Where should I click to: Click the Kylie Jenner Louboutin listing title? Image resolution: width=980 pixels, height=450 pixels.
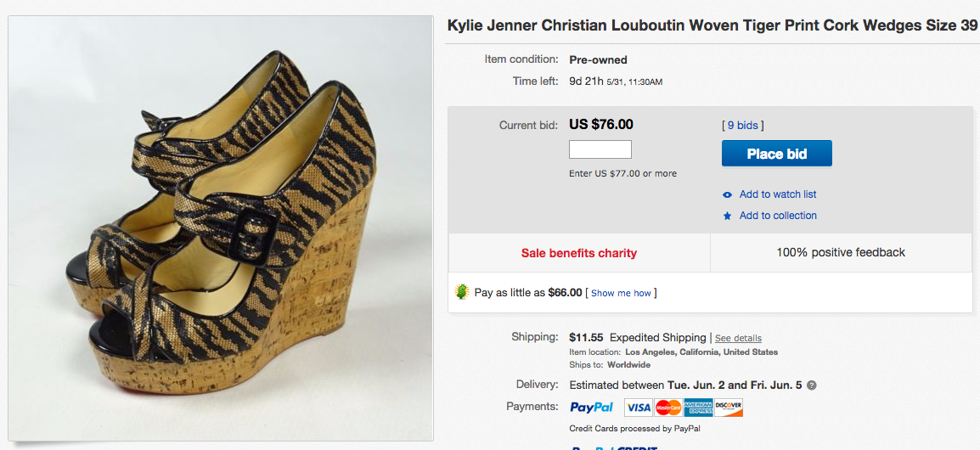pyautogui.click(x=712, y=25)
